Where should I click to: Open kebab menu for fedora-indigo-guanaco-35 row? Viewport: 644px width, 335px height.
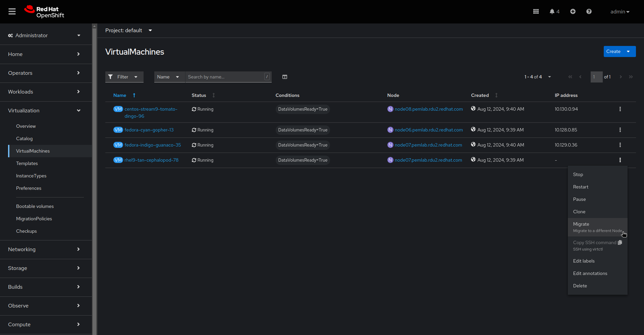tap(620, 145)
